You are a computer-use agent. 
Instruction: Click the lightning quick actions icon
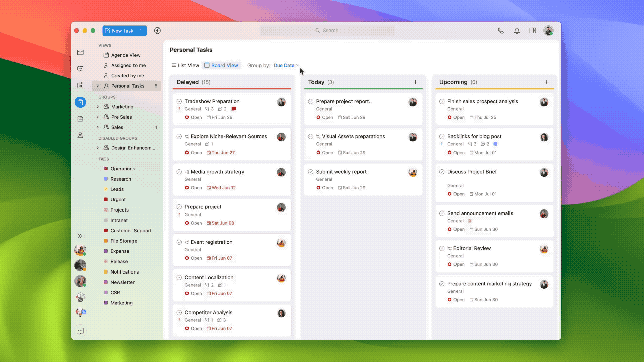pyautogui.click(x=157, y=31)
